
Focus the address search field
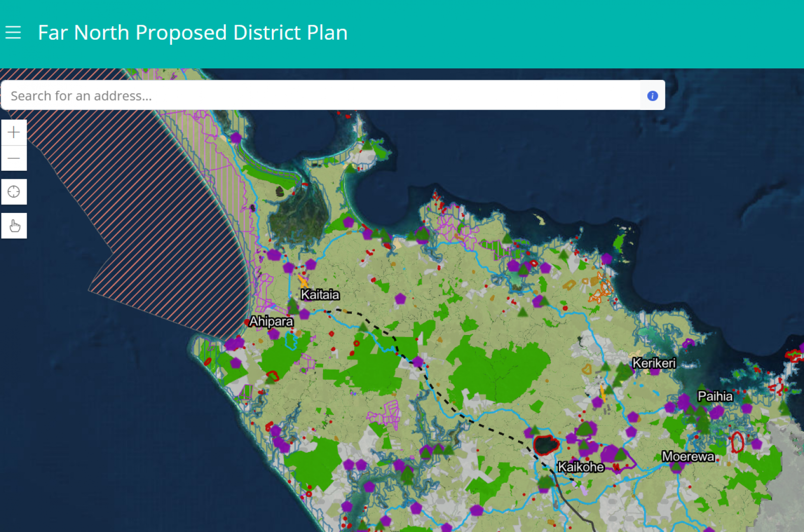(x=321, y=95)
